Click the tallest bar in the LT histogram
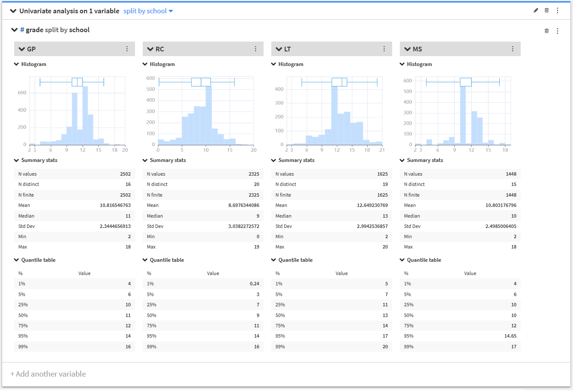 click(x=335, y=115)
